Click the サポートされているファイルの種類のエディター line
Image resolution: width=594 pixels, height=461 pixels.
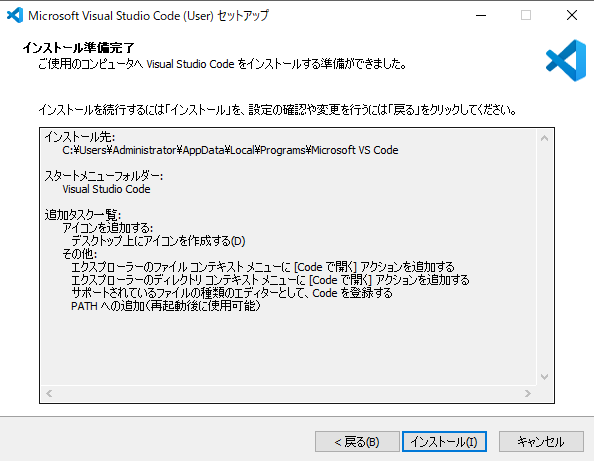(232, 293)
